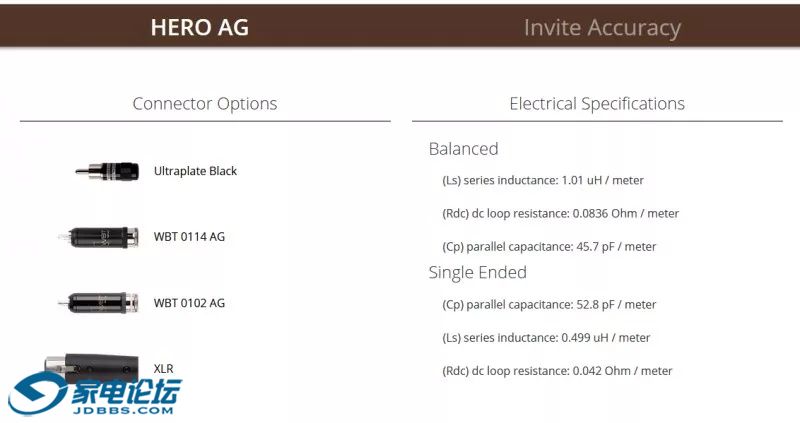
Task: Select the Single Ended section heading
Action: (x=477, y=272)
